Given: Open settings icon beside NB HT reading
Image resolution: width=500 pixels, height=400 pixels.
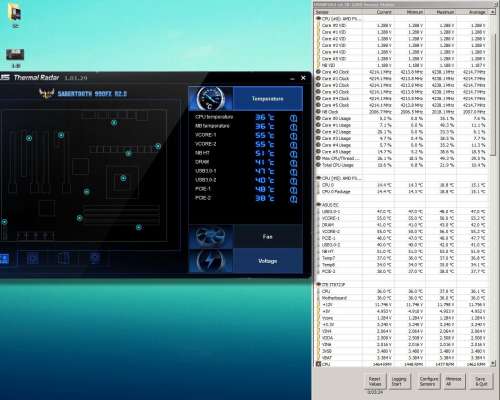Looking at the screenshot, I should (293, 154).
